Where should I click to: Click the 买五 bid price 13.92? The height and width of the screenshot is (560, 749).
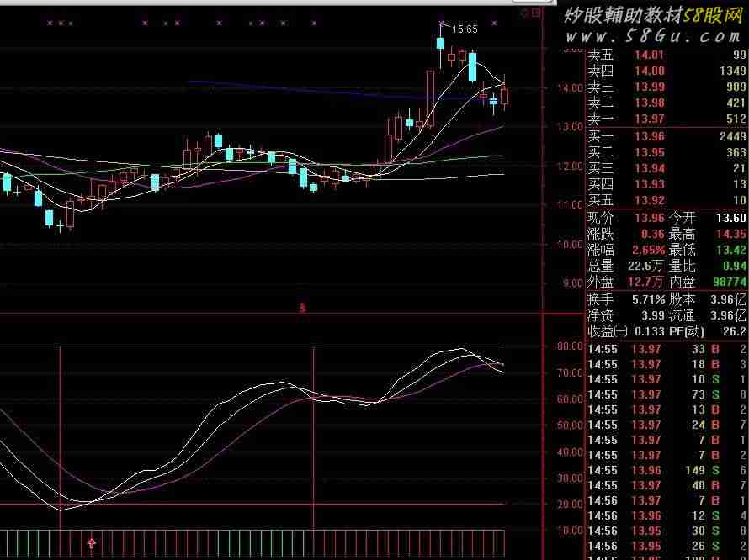pos(649,200)
